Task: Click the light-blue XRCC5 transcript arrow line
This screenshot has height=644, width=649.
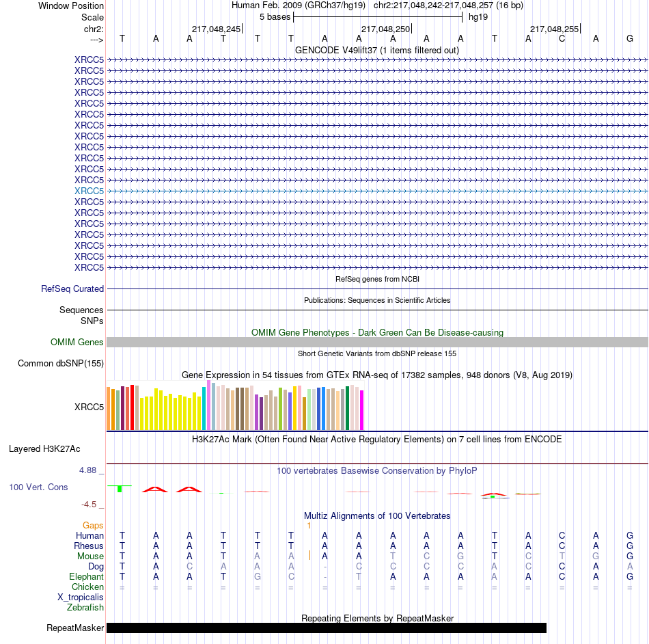Action: [x=377, y=191]
